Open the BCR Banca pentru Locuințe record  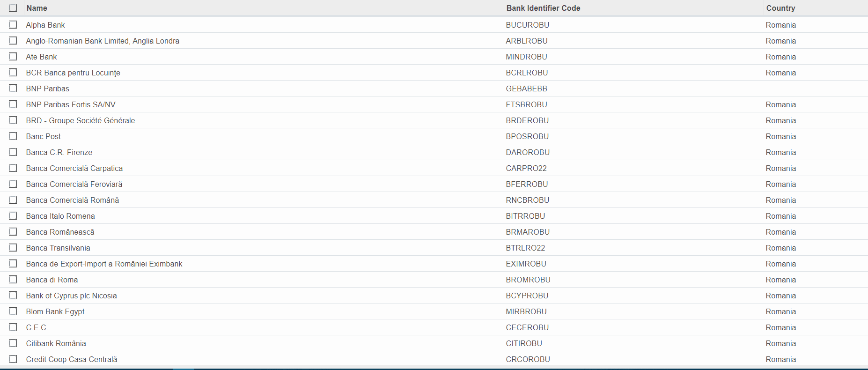point(73,73)
